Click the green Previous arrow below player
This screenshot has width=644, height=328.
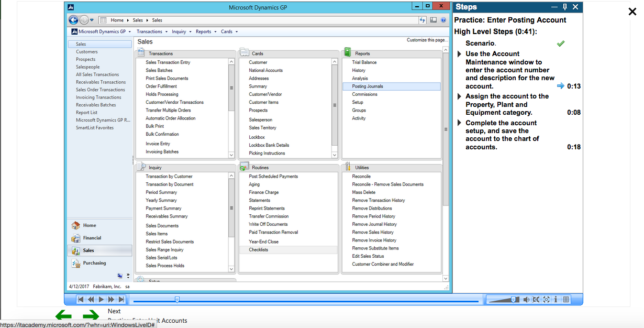point(64,315)
